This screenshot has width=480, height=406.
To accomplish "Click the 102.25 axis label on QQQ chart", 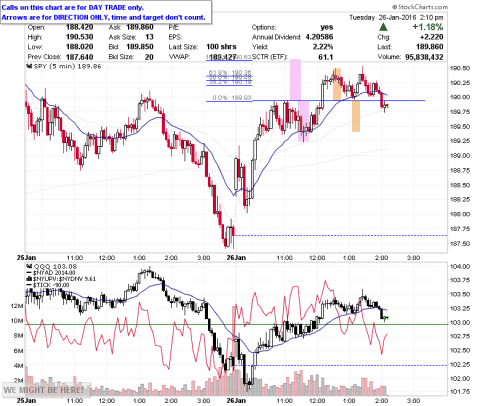I will pos(460,365).
